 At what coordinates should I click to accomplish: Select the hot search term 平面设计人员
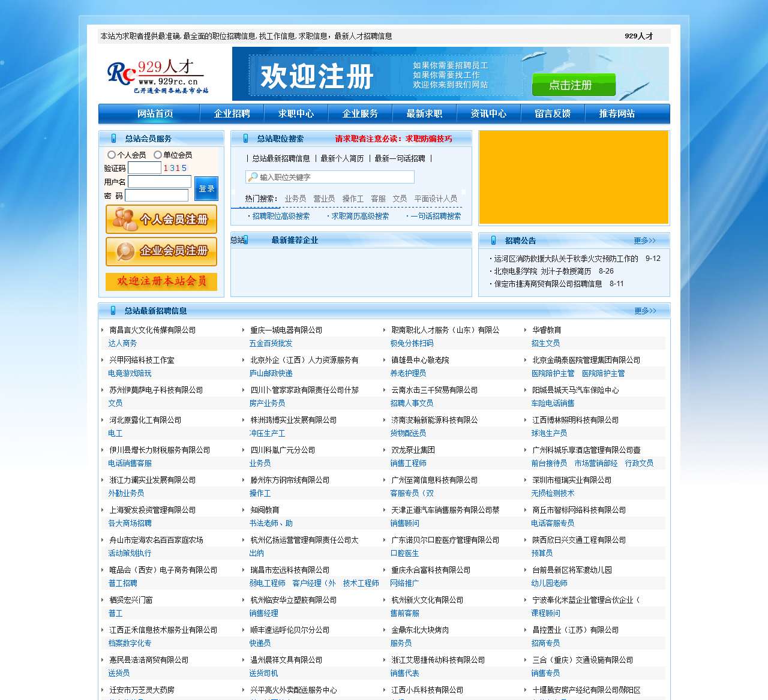[436, 199]
